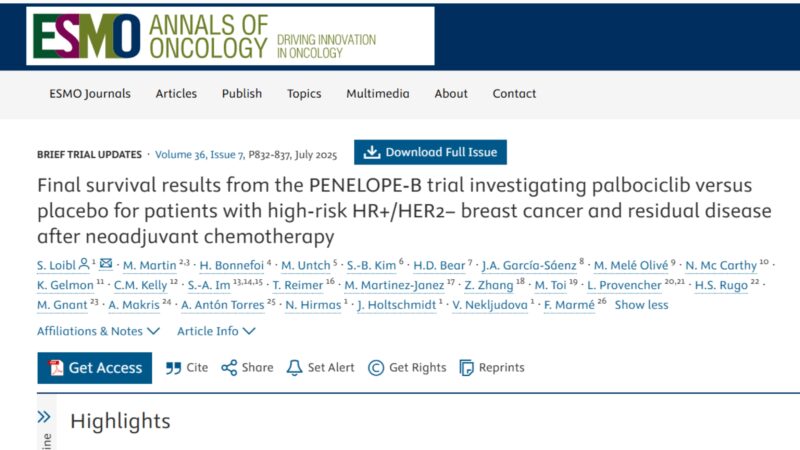
Task: Expand the outline panel double-chevron
Action: (44, 417)
